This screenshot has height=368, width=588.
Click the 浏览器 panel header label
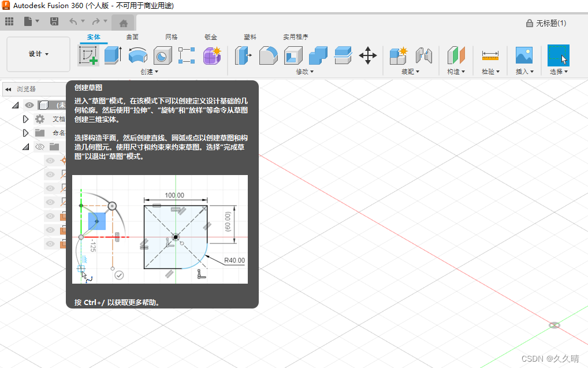point(26,90)
